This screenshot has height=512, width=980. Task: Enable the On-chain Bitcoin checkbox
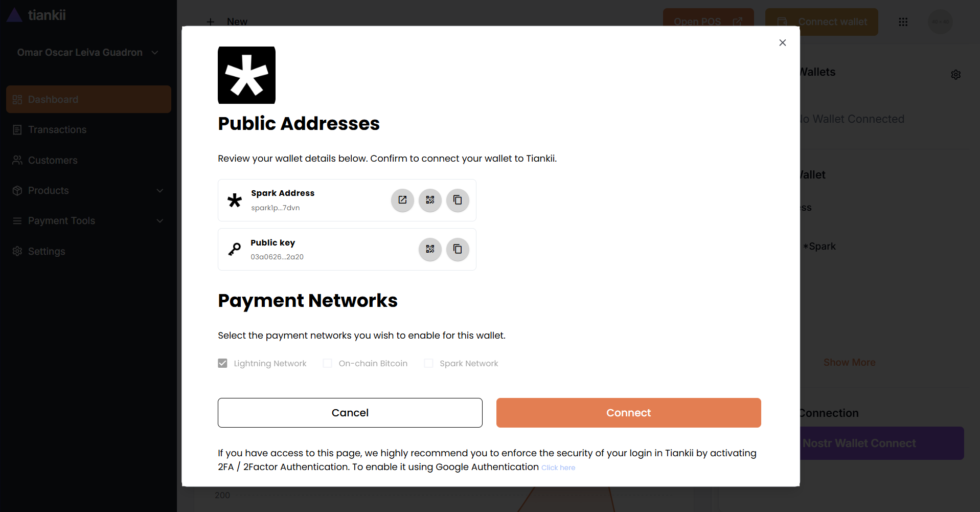pyautogui.click(x=327, y=363)
